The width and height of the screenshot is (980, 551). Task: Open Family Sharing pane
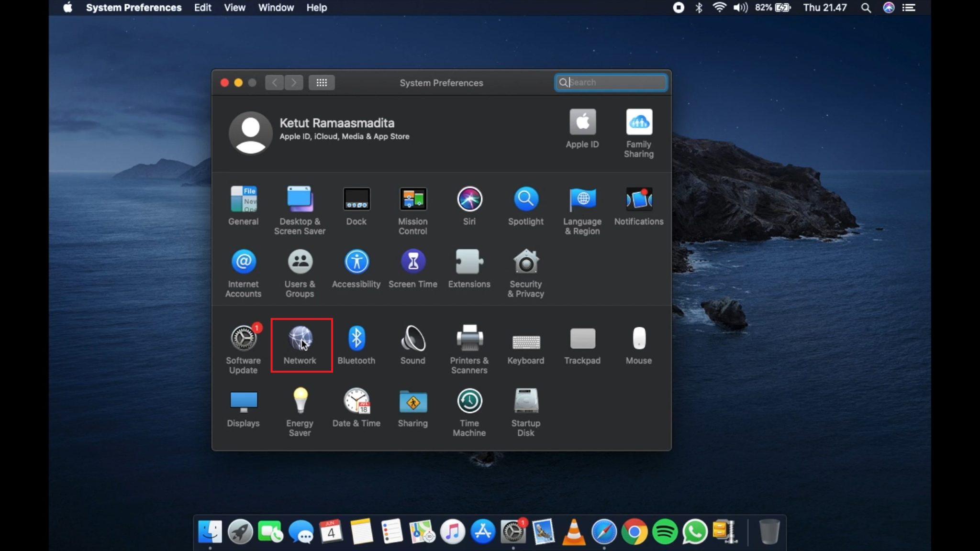639,134
